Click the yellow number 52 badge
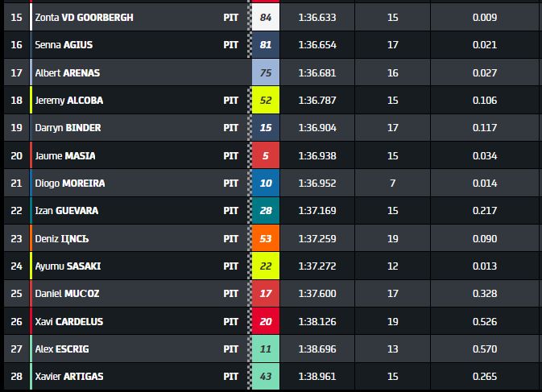Screen dimensions: 542x392 coord(266,101)
